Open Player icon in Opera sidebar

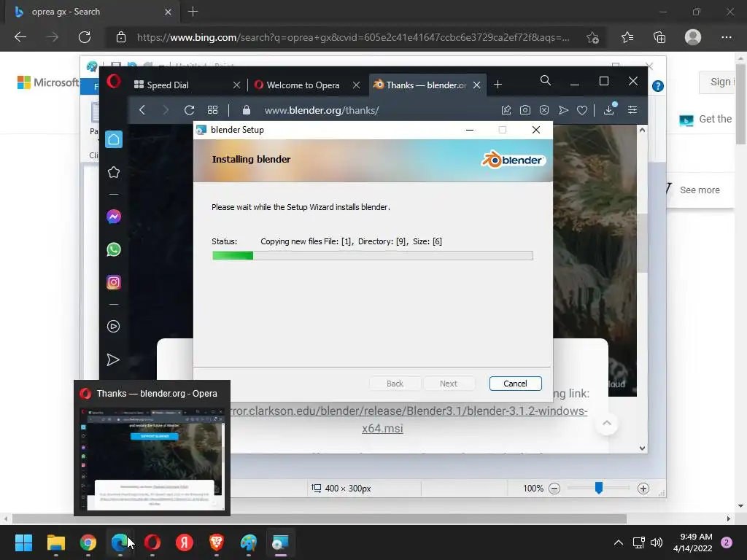113,326
